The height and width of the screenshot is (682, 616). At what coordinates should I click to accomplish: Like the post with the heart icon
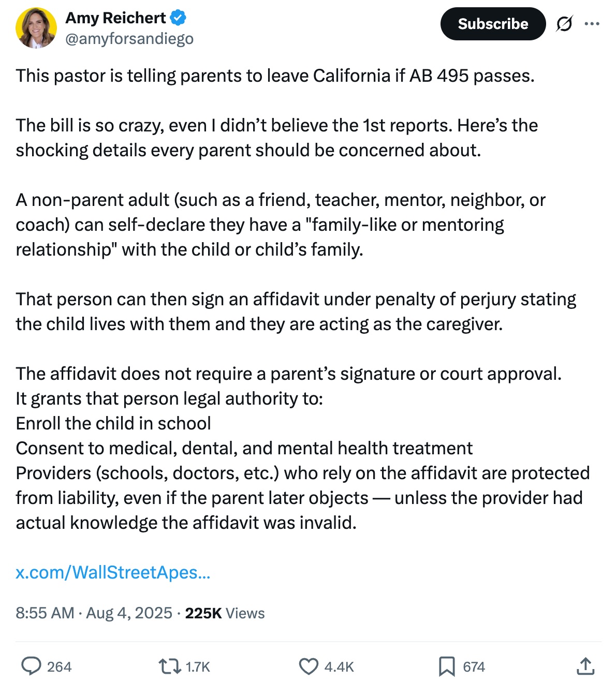[309, 666]
